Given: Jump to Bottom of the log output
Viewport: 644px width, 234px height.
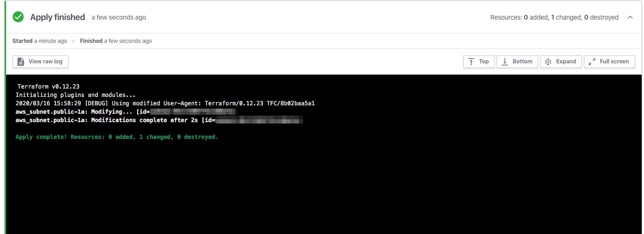Looking at the screenshot, I should click(x=517, y=62).
